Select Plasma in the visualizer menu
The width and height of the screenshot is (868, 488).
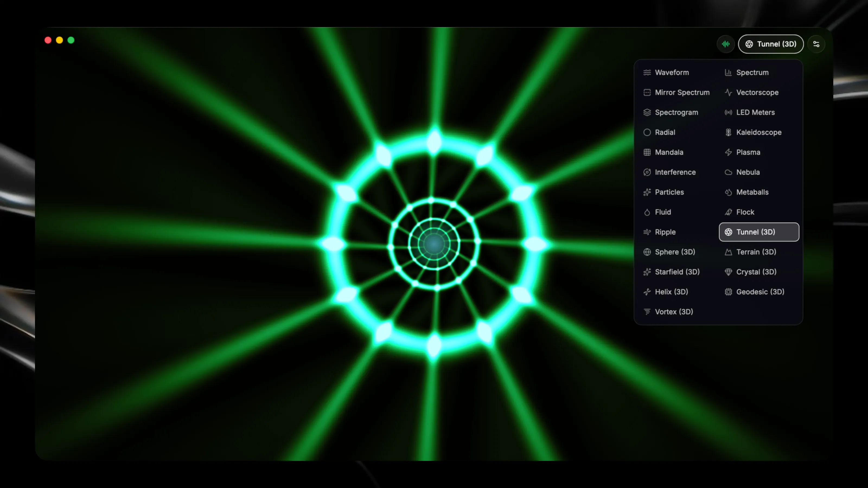(x=759, y=152)
